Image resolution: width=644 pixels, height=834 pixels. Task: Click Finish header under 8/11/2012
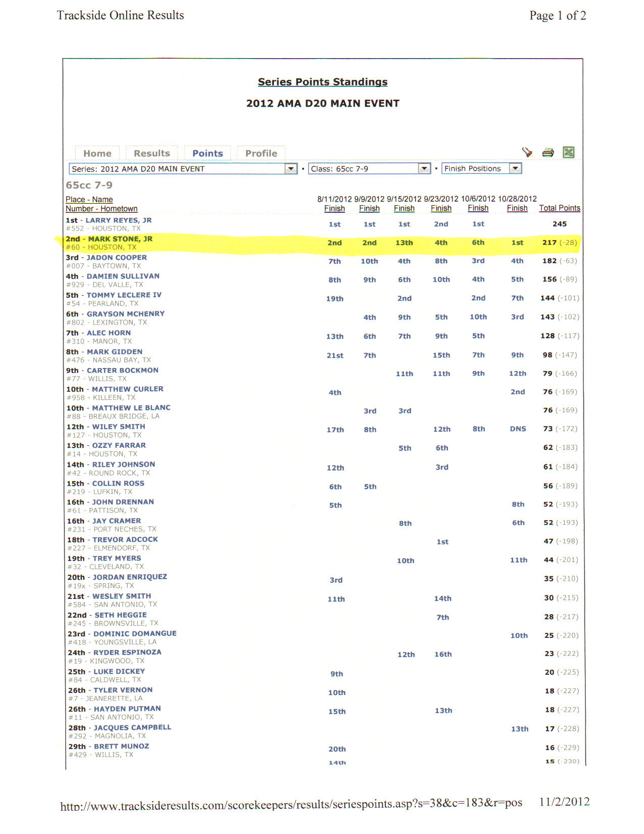[x=334, y=208]
